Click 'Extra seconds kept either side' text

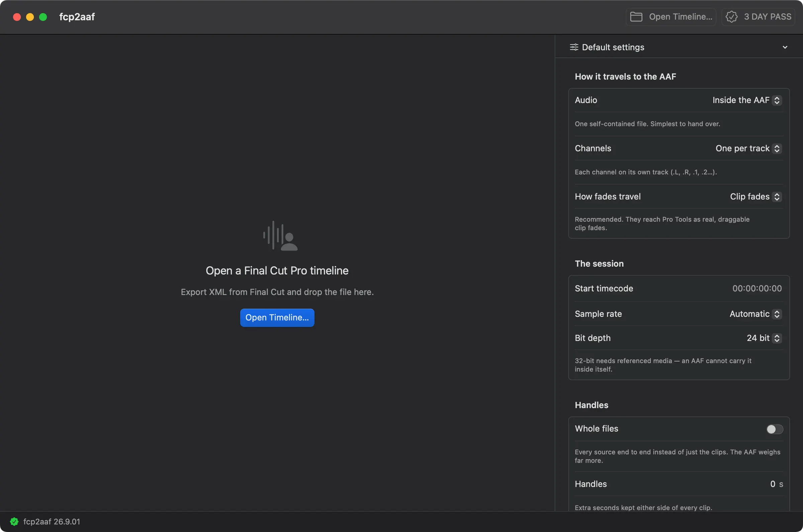click(x=643, y=508)
